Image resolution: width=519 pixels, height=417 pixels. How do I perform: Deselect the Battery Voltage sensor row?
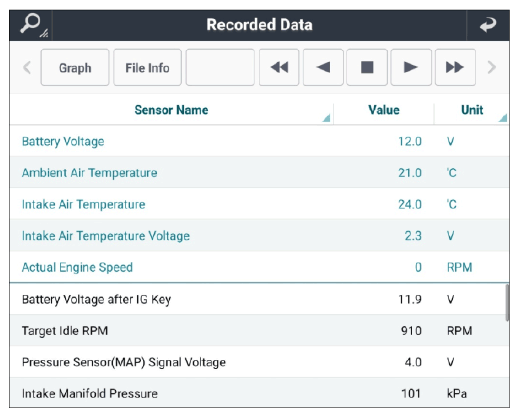tap(259, 141)
